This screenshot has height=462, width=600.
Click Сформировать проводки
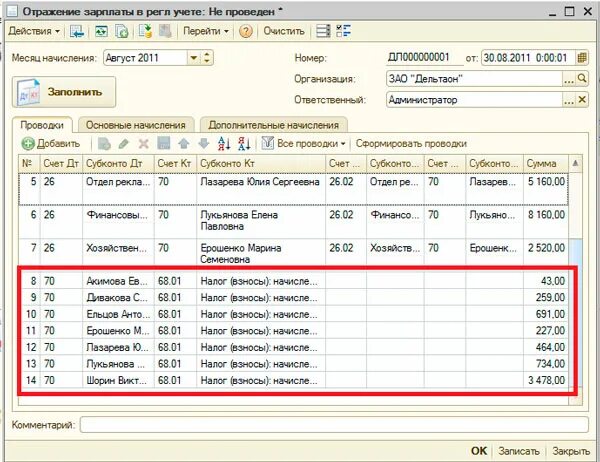click(411, 144)
